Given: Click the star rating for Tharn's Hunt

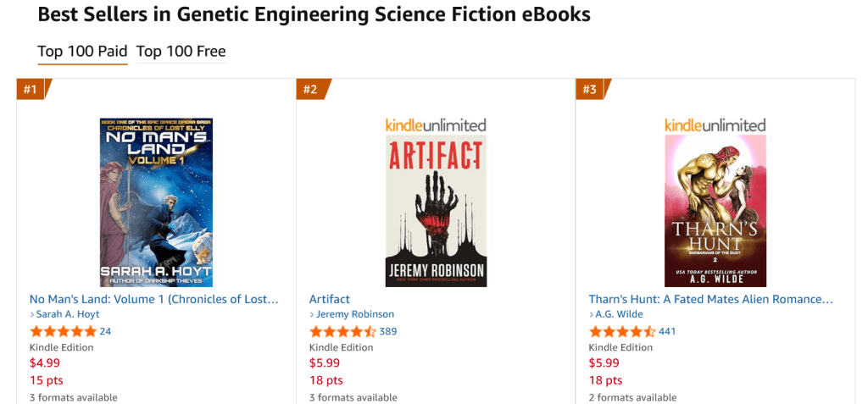Looking at the screenshot, I should pyautogui.click(x=622, y=331).
